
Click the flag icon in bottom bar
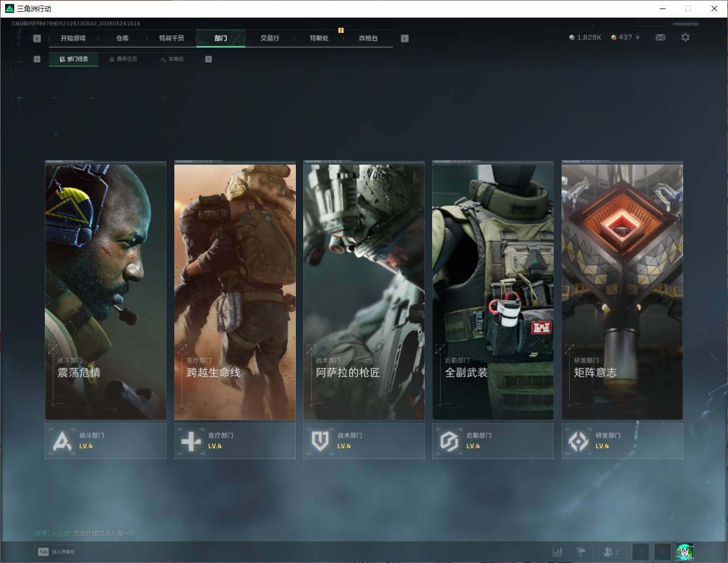pos(581,552)
